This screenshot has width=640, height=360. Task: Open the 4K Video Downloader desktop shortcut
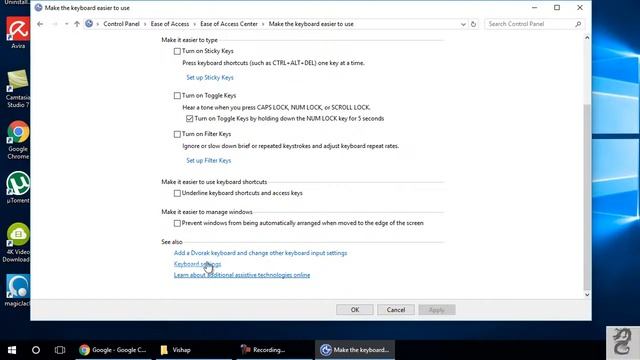(x=16, y=242)
